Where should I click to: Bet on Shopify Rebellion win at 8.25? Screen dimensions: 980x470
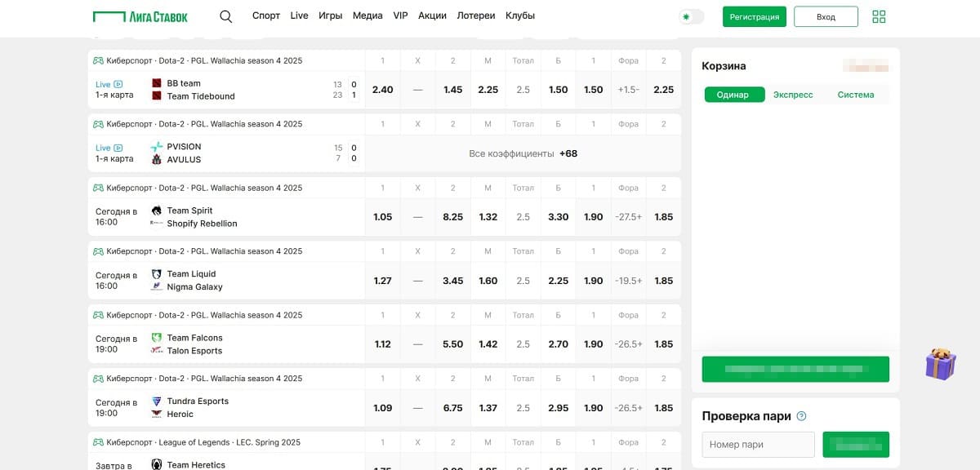(452, 217)
